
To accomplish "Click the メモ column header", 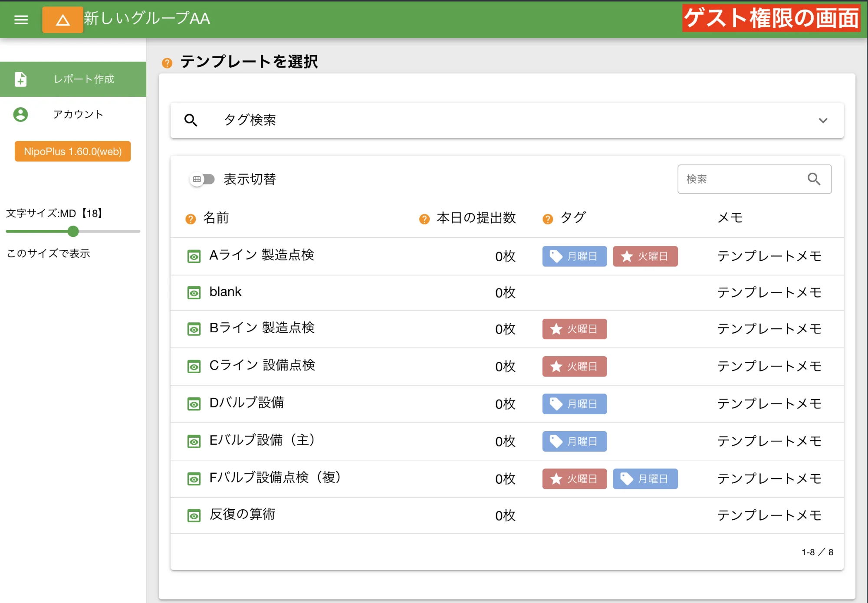I will (730, 218).
